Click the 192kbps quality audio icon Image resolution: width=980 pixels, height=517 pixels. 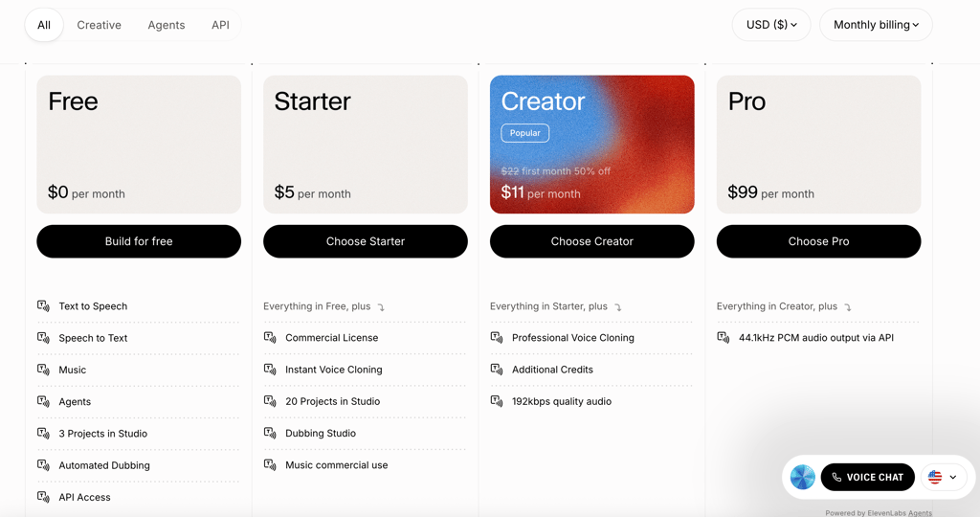(x=497, y=401)
